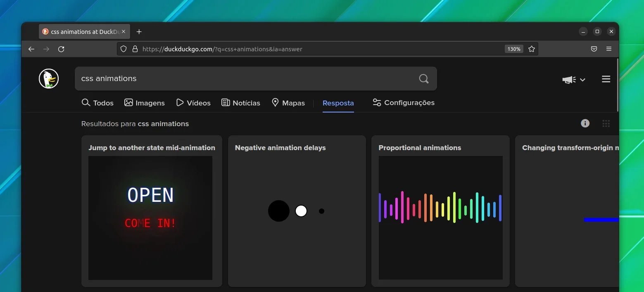Open a new tab with the plus button
Screen dimensions: 644x292
click(139, 32)
